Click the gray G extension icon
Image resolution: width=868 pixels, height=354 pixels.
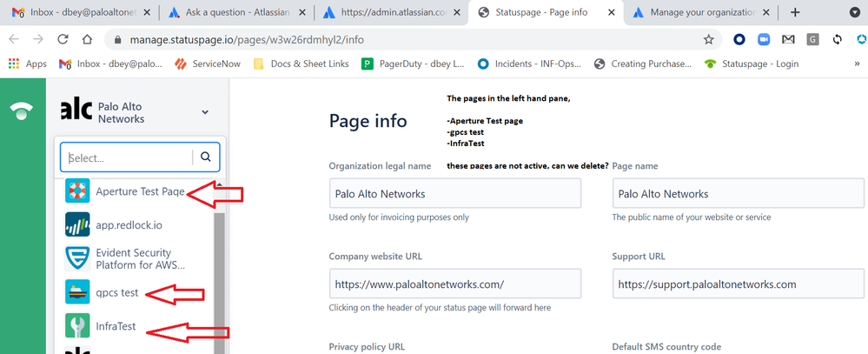(x=812, y=39)
